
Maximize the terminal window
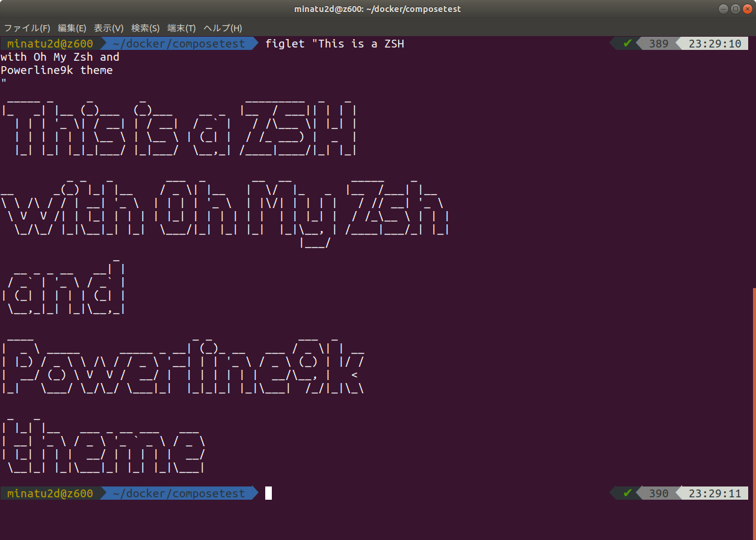tap(735, 9)
